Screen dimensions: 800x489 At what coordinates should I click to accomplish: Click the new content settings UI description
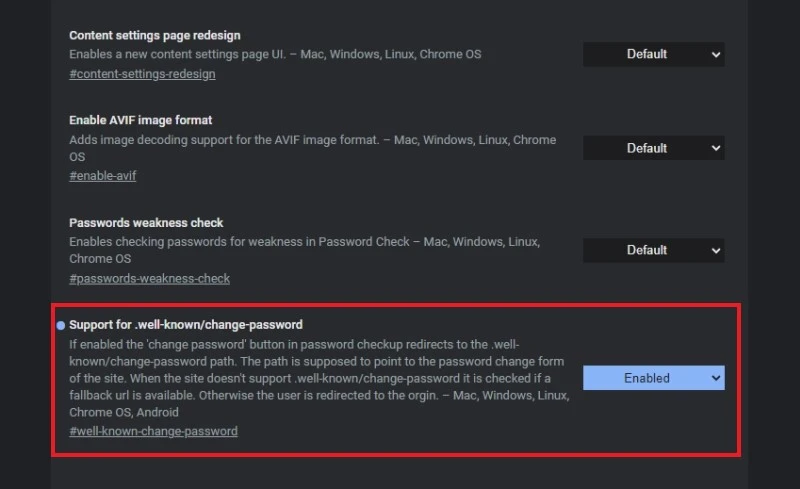coord(275,54)
